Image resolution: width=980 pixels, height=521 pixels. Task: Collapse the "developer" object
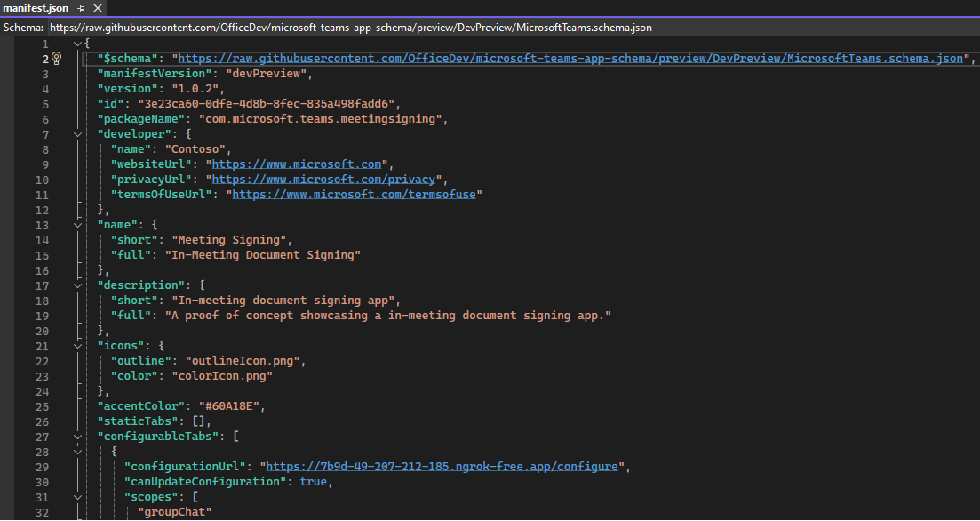(x=77, y=134)
